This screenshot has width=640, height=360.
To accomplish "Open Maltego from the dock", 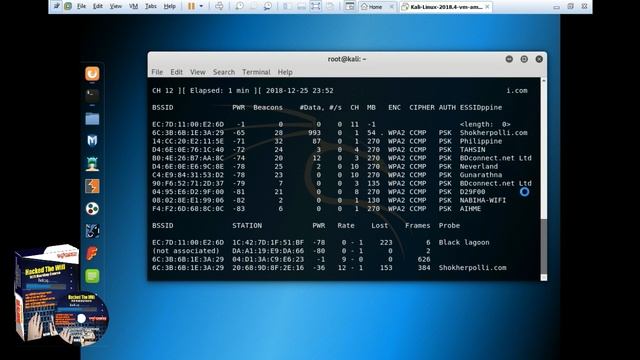I will 92,209.
